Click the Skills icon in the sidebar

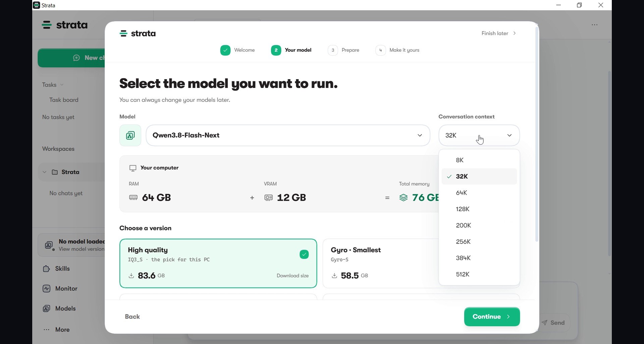[x=47, y=269]
